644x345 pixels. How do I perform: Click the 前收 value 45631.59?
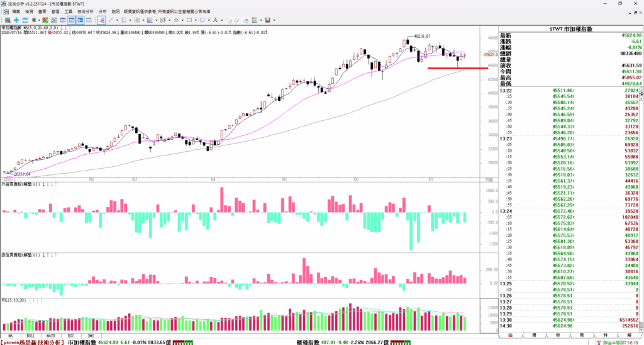pos(631,65)
